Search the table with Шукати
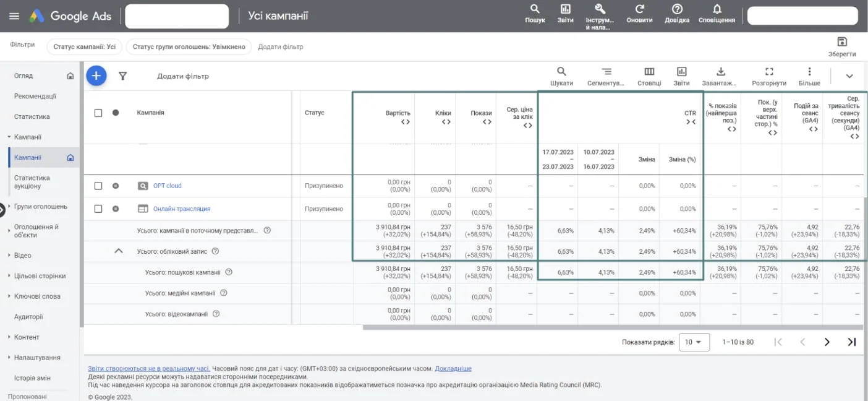Screen dimensions: 868x401 [x=561, y=76]
